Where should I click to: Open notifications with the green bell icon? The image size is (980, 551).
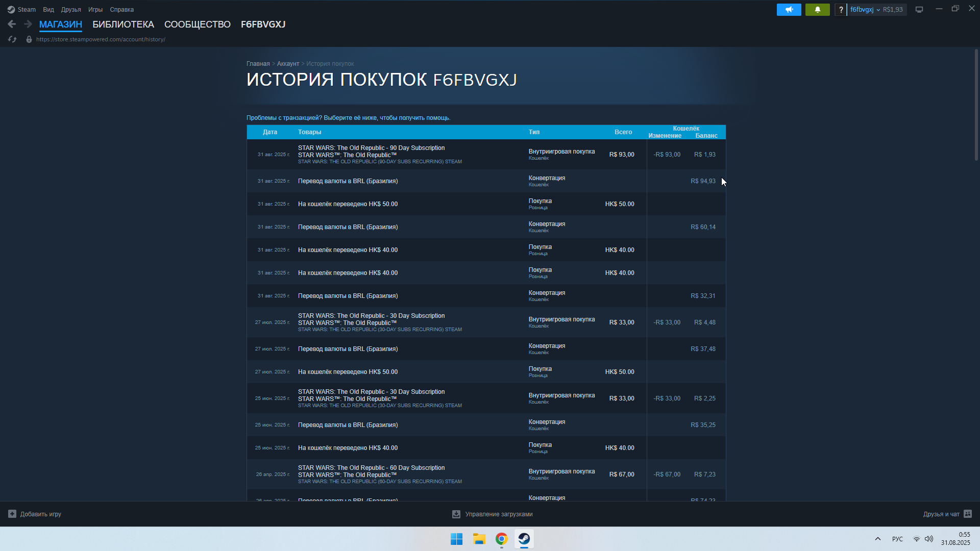(818, 10)
